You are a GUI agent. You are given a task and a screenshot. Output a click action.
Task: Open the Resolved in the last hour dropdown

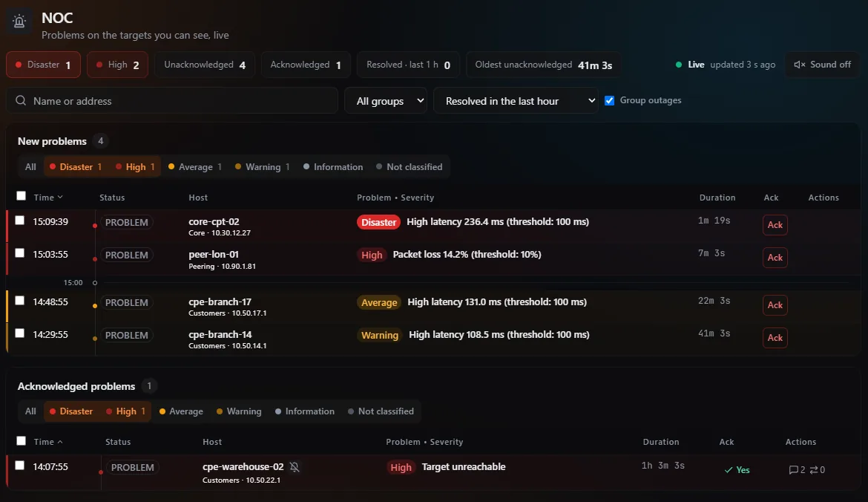(x=516, y=101)
